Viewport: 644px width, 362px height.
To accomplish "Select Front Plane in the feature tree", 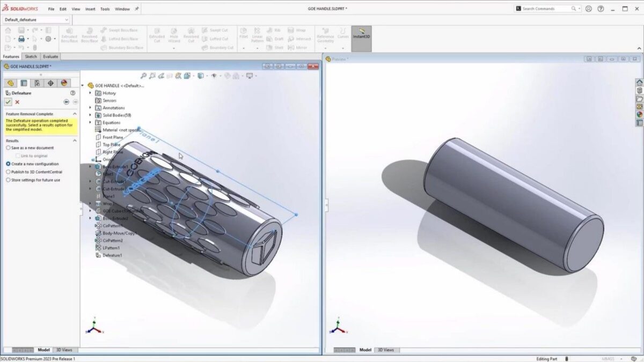I will point(113,137).
